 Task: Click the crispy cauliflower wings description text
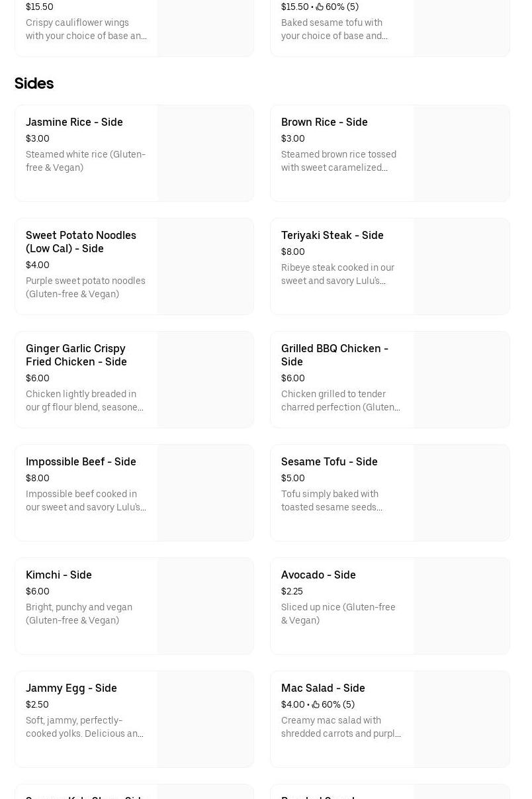[x=86, y=29]
